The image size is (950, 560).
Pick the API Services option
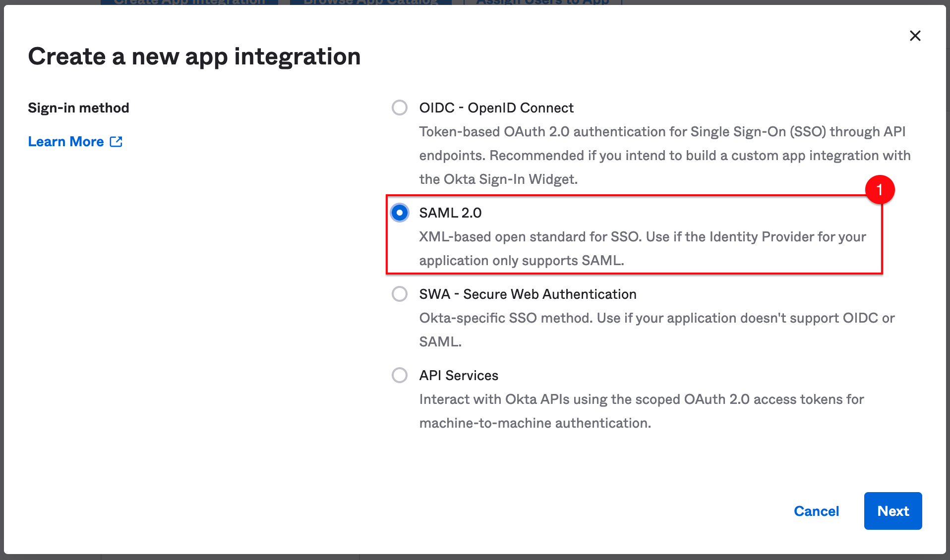(x=399, y=375)
